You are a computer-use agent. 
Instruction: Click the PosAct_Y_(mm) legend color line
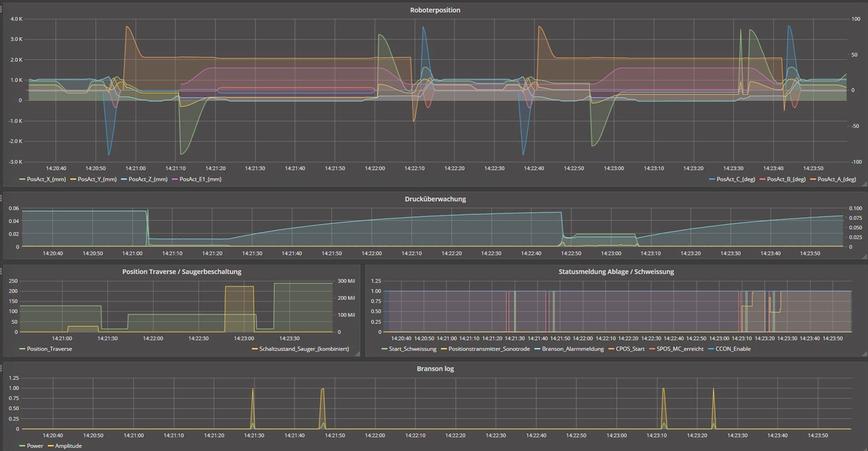73,179
